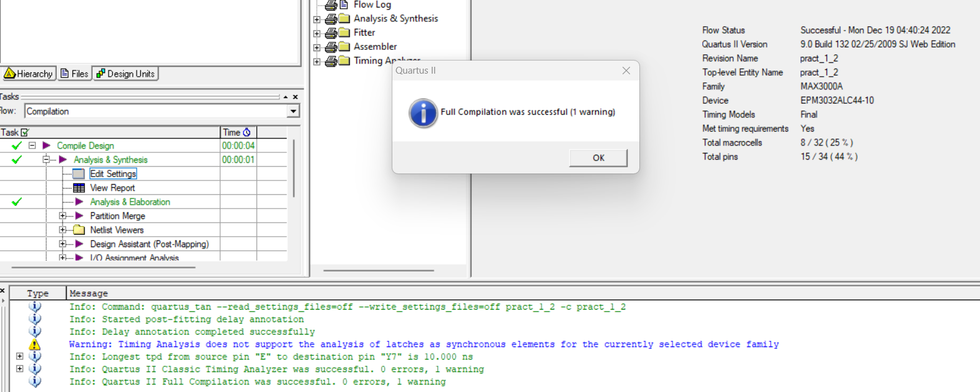Viewport: 980px width, 392px height.
Task: Click the Time column header
Action: point(238,132)
